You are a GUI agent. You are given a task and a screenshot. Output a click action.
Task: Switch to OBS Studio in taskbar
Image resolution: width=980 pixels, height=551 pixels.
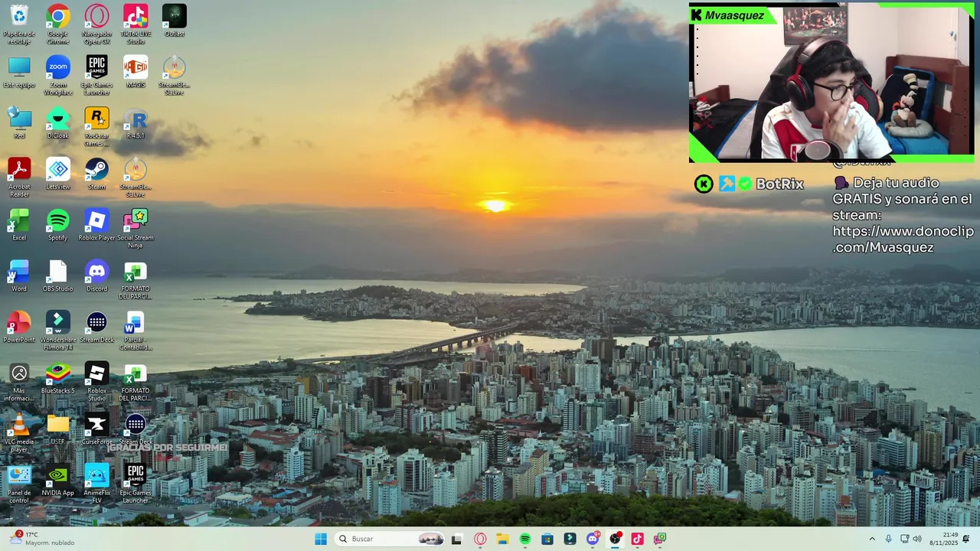[x=615, y=539]
